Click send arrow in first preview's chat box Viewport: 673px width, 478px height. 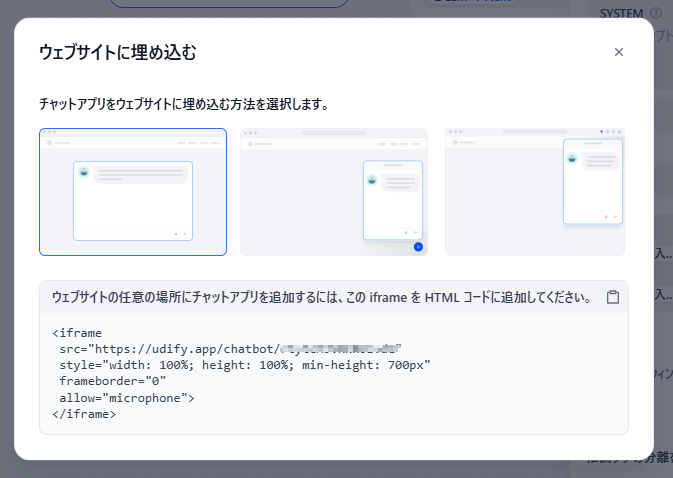(185, 234)
